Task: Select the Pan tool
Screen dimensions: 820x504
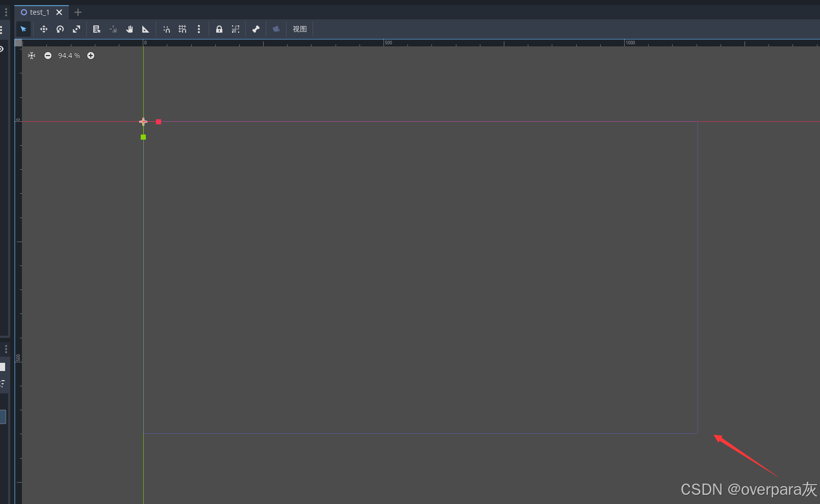Action: (130, 29)
